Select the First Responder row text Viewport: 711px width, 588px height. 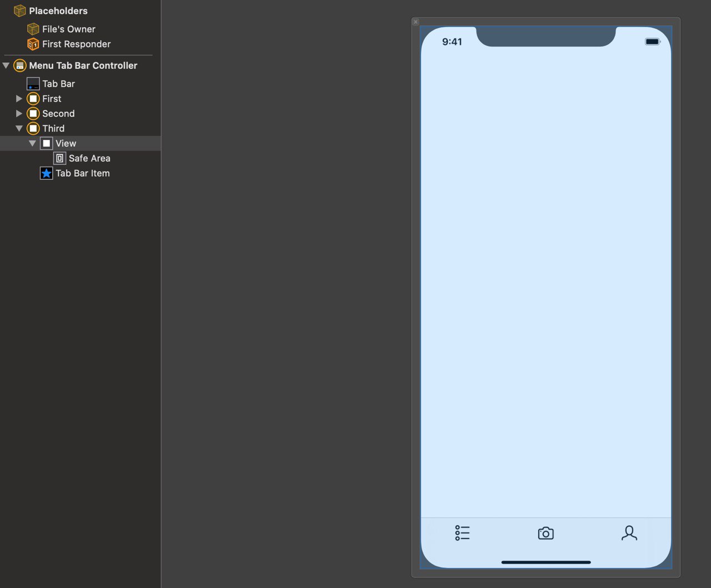(77, 44)
